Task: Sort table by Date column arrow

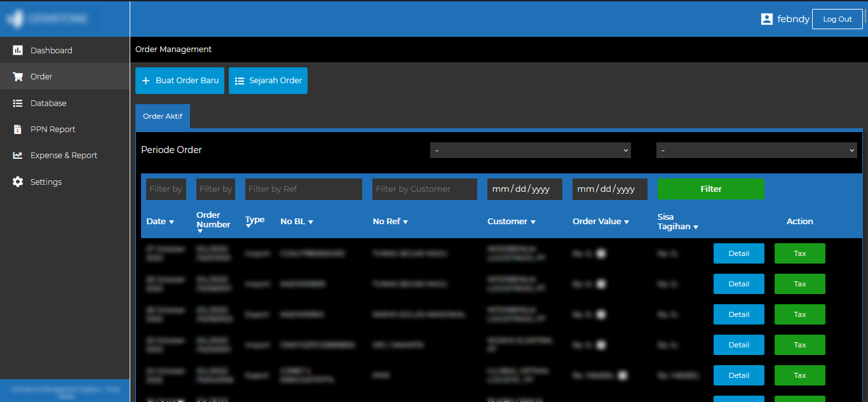Action: pos(171,222)
